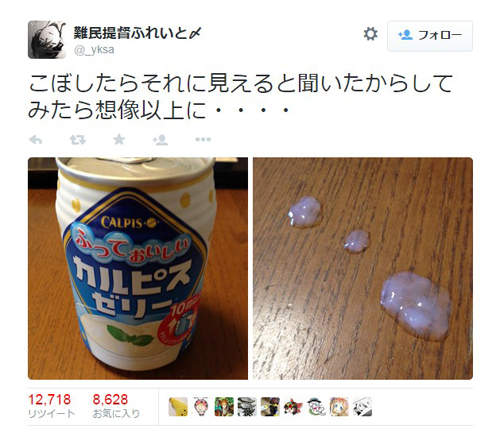The height and width of the screenshot is (433, 500).
Task: Click the フォロー follow button
Action: 430,35
